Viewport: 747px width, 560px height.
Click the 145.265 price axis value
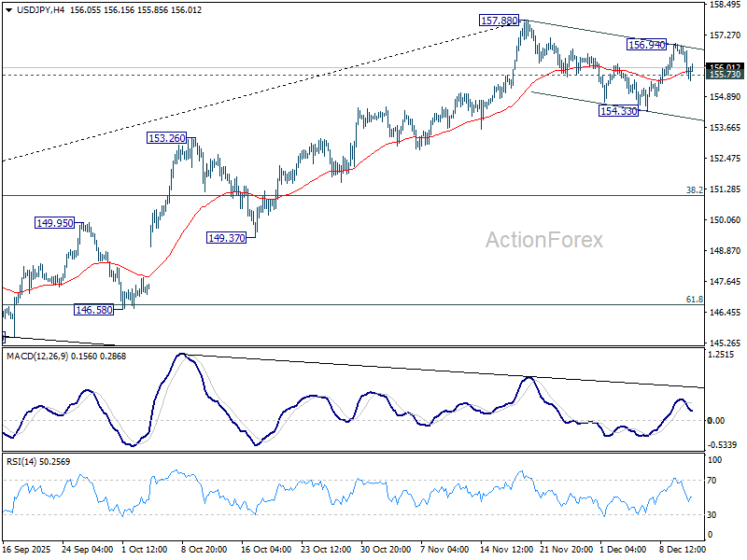[726, 343]
